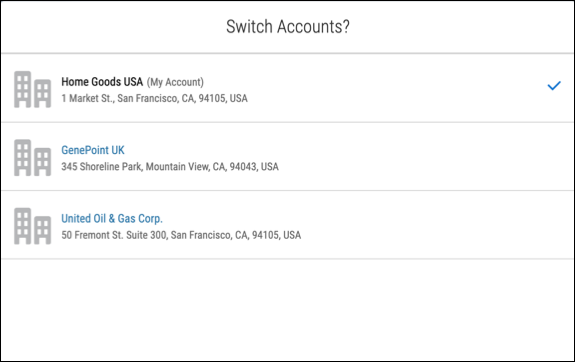The image size is (575, 362).
Task: Switch to the GenePoint UK account
Action: 93,150
